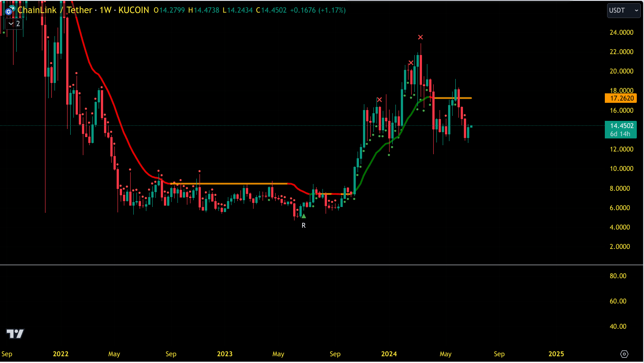Select the green triangle R signal marker
The width and height of the screenshot is (644, 363).
tap(304, 216)
